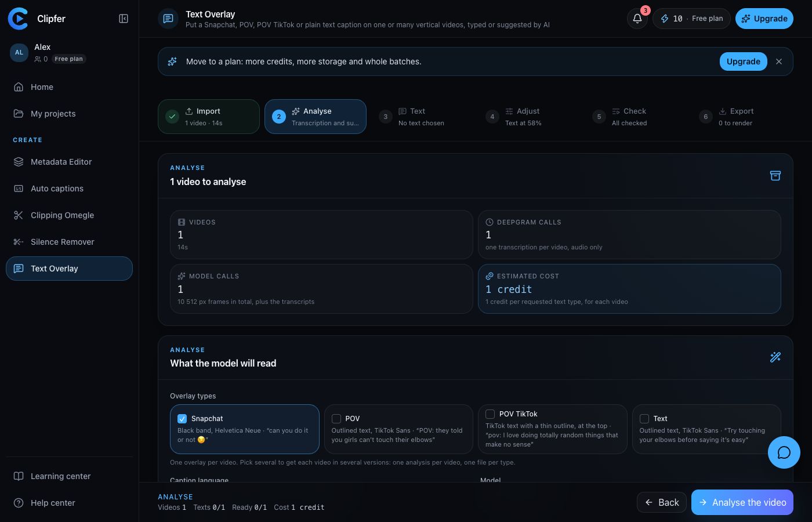Screen dimensions: 812x522
Task: Open the Help center
Action: point(69,503)
